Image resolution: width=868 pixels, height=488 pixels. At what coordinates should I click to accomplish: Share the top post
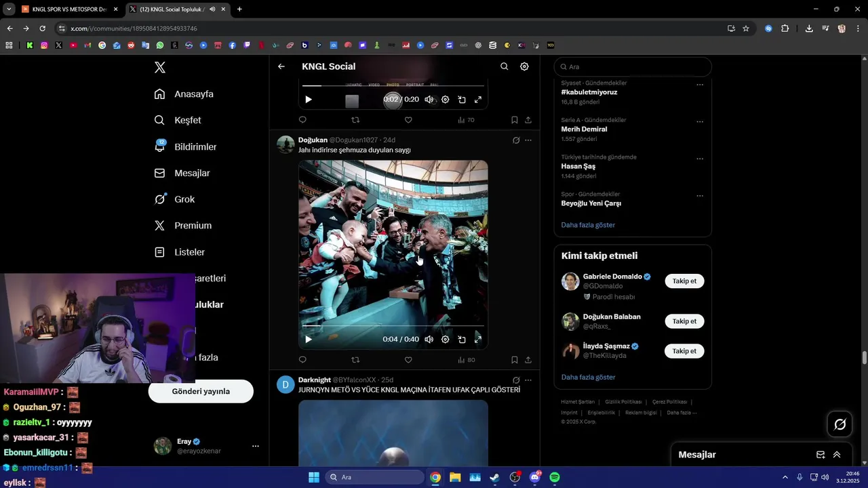click(x=528, y=120)
